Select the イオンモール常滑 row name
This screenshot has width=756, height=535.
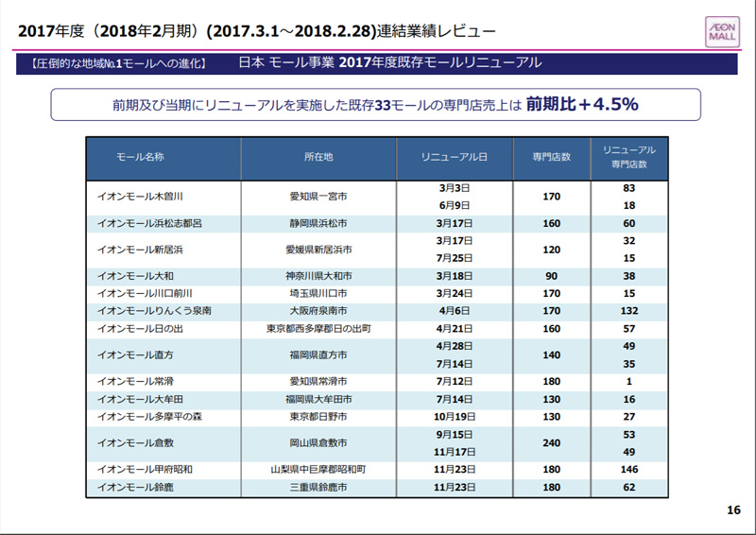coord(135,381)
